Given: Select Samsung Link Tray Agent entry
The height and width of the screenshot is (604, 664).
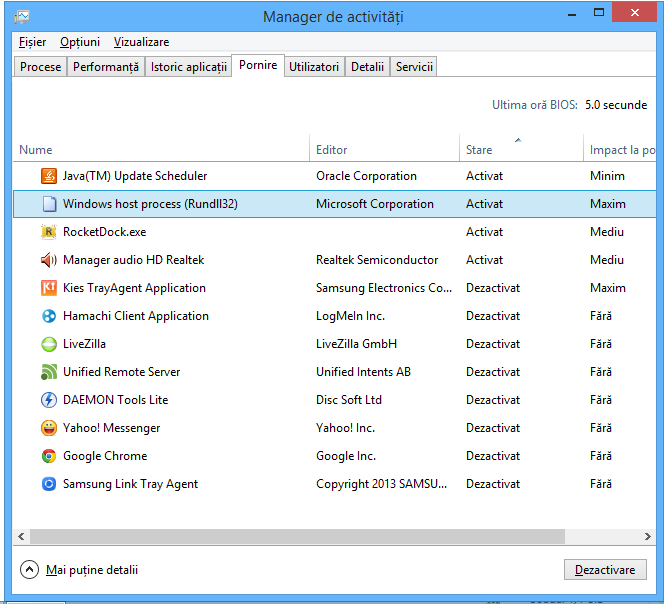Looking at the screenshot, I should (335, 484).
